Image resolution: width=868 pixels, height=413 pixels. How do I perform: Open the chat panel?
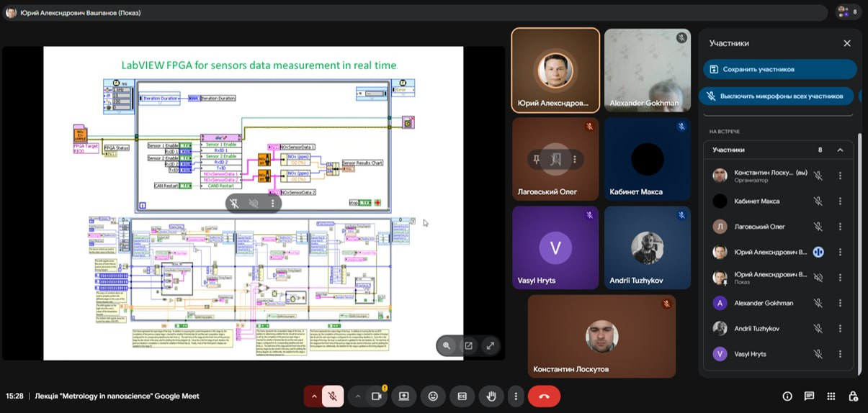coord(809,396)
